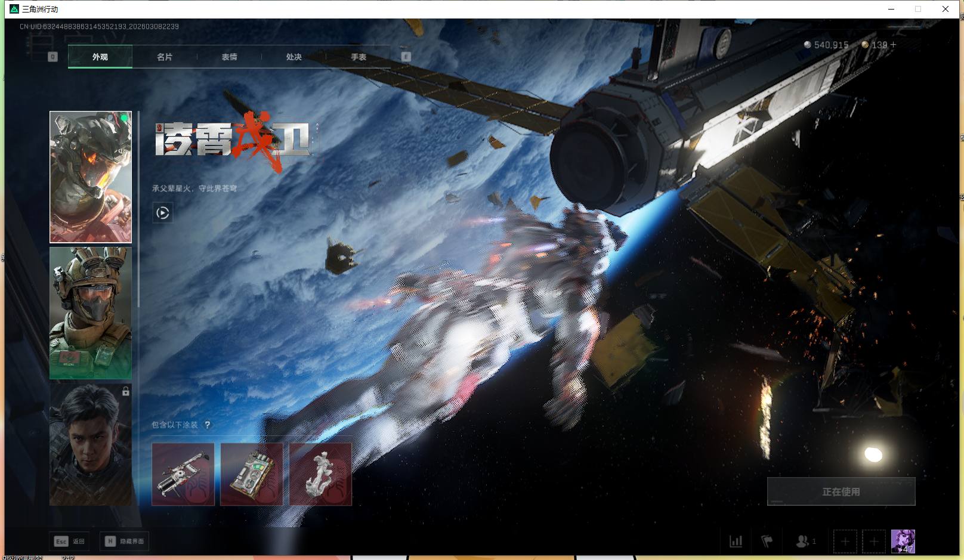The width and height of the screenshot is (964, 560).
Task: Open the help question mark beside 包含以下涂装
Action: [208, 425]
